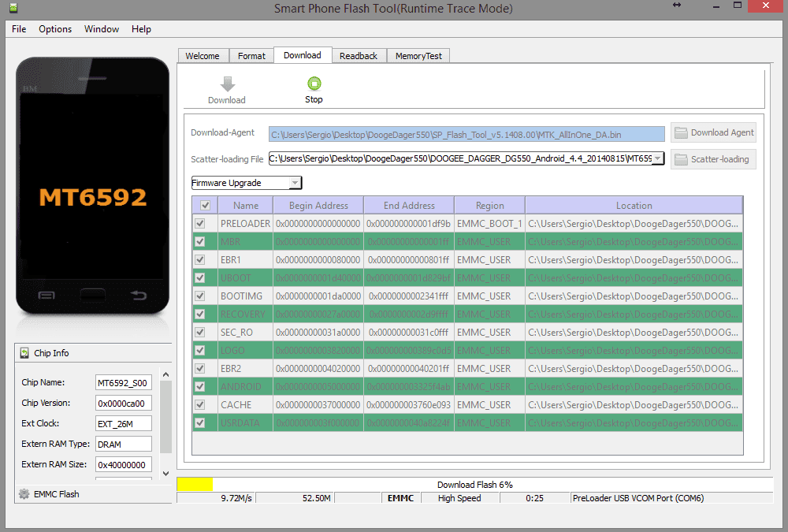Uncheck the BOOTIMG row checkbox
788x532 pixels.
point(200,296)
